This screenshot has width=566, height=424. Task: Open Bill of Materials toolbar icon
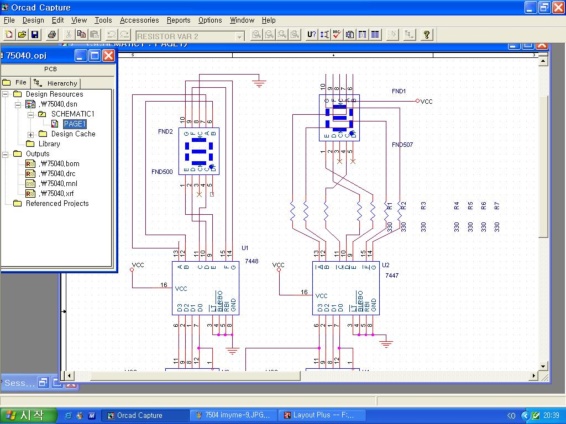(x=375, y=35)
